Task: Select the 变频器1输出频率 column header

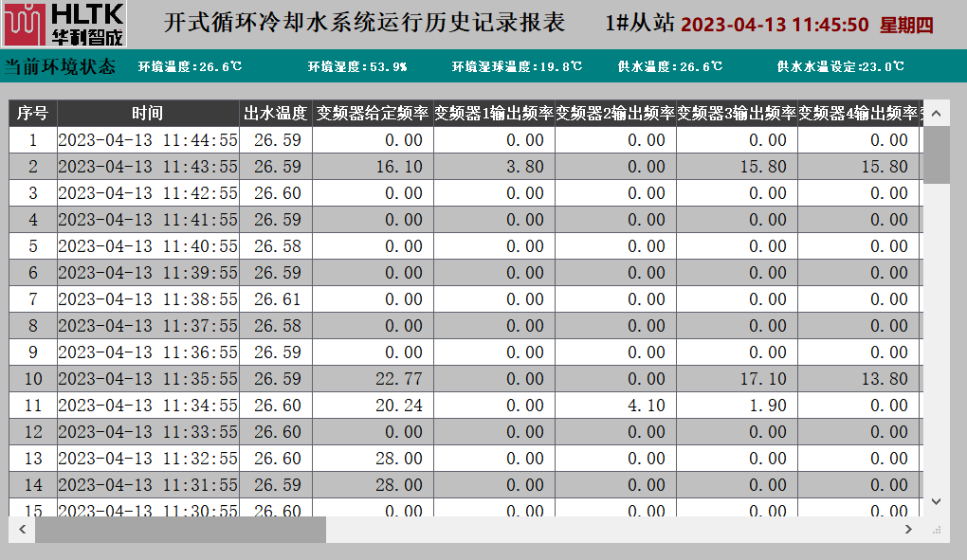Action: coord(494,114)
